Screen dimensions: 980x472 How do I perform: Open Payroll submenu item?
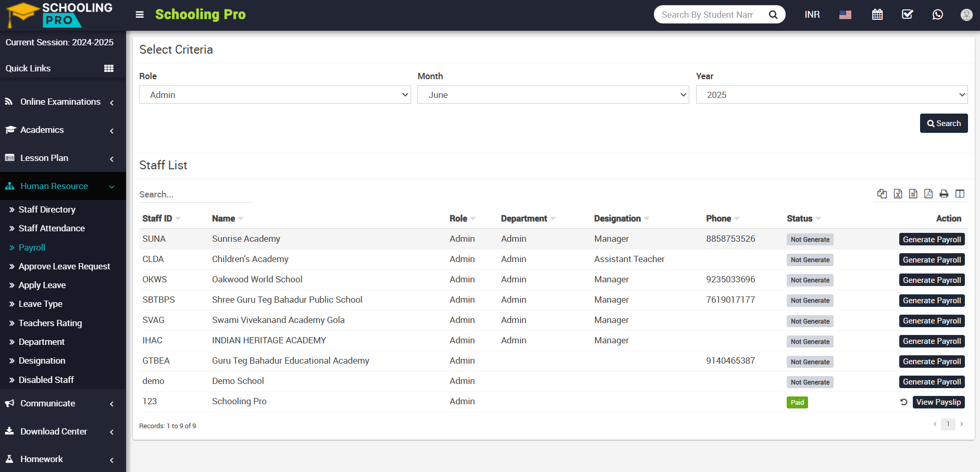(32, 247)
